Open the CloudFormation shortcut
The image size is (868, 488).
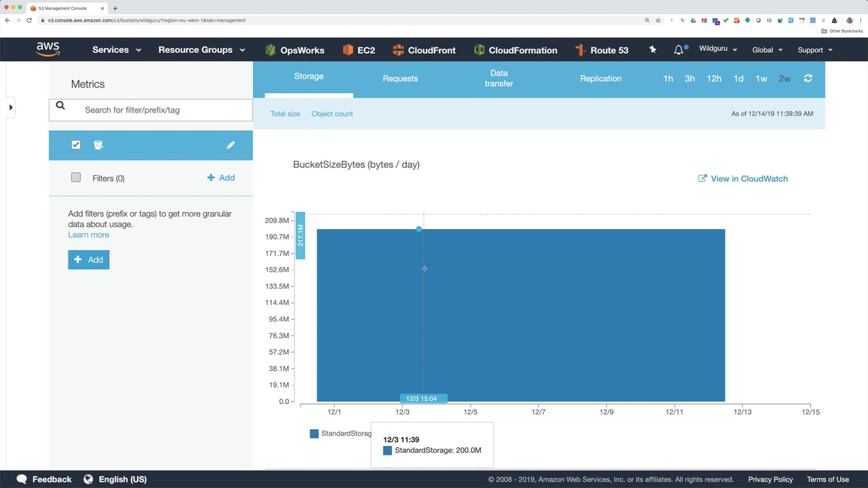(x=515, y=50)
